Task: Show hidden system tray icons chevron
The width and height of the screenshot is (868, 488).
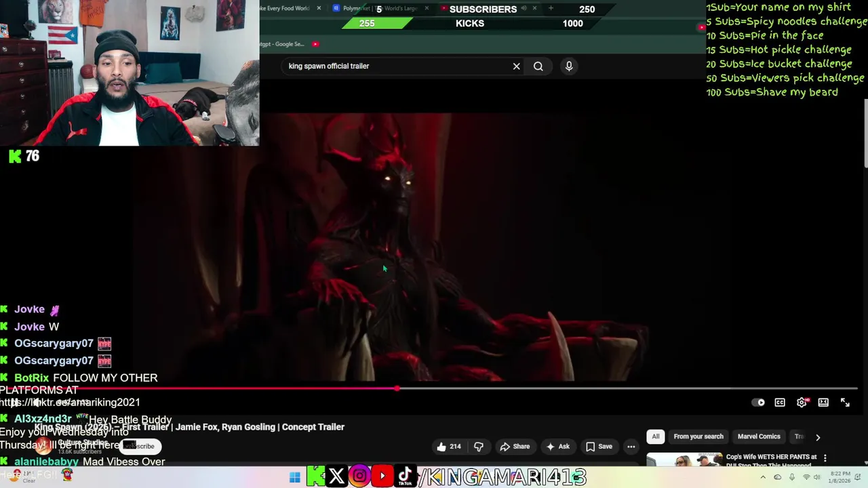Action: click(x=763, y=477)
